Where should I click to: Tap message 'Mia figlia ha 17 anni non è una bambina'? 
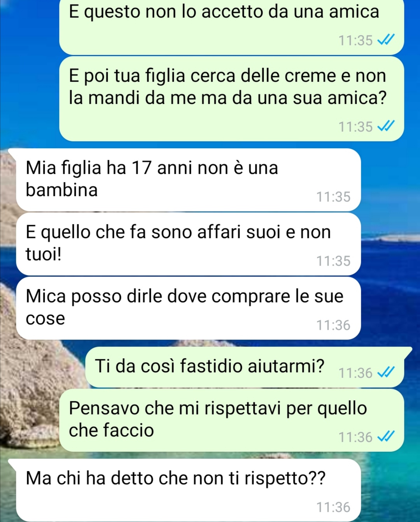[188, 180]
